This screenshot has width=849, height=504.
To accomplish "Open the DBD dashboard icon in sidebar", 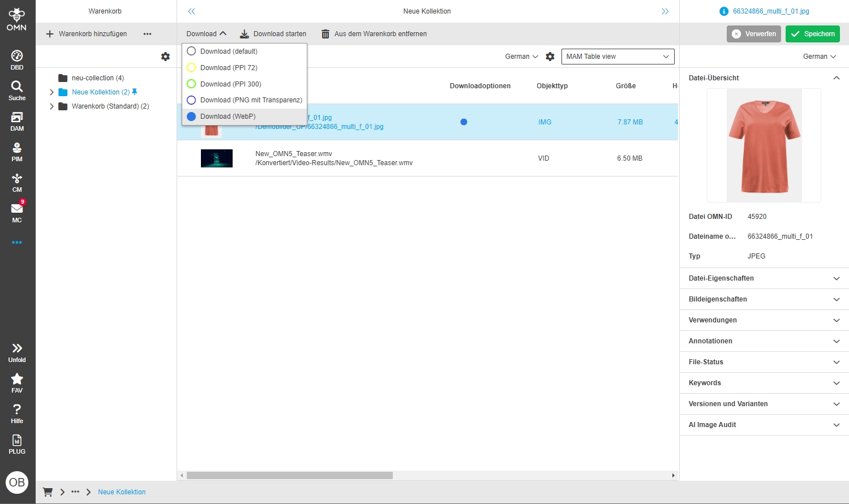I will (17, 59).
